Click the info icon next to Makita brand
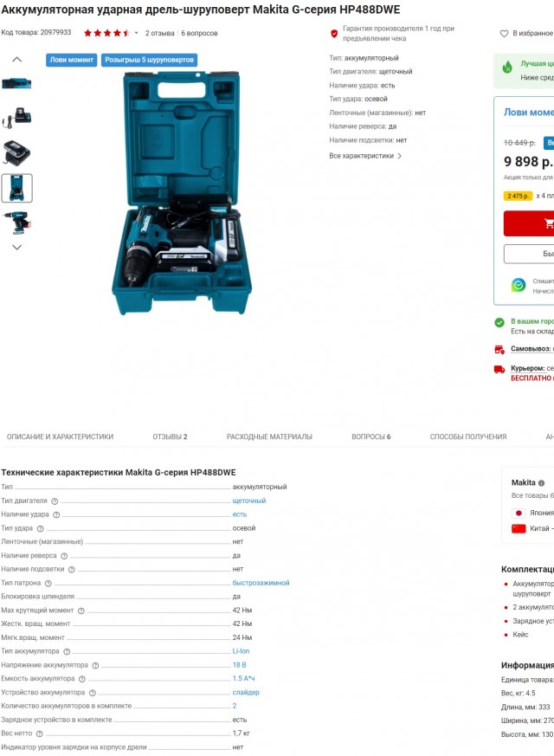 (542, 482)
